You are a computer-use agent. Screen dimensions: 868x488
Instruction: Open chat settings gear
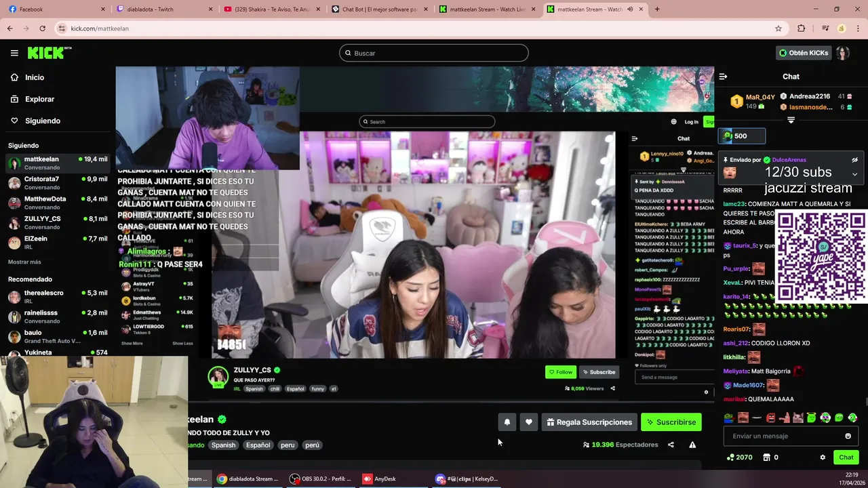[x=823, y=457]
